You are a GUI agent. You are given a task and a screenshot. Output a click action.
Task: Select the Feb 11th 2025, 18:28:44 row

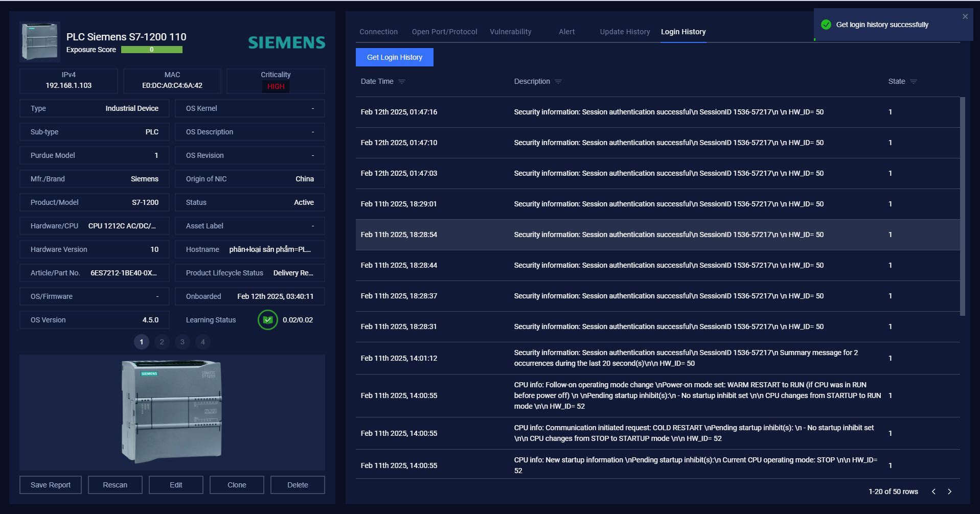tap(657, 265)
